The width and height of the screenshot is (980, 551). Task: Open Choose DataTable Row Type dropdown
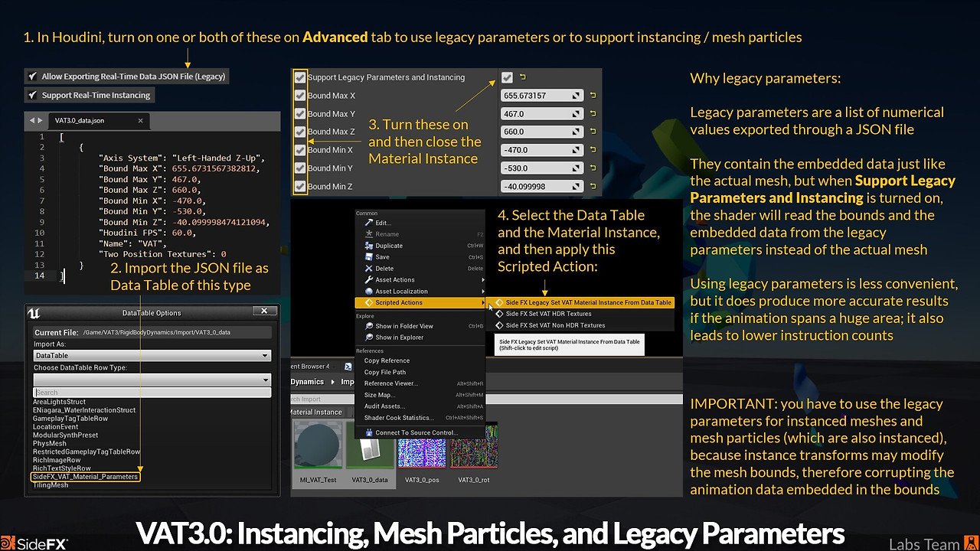click(x=152, y=380)
